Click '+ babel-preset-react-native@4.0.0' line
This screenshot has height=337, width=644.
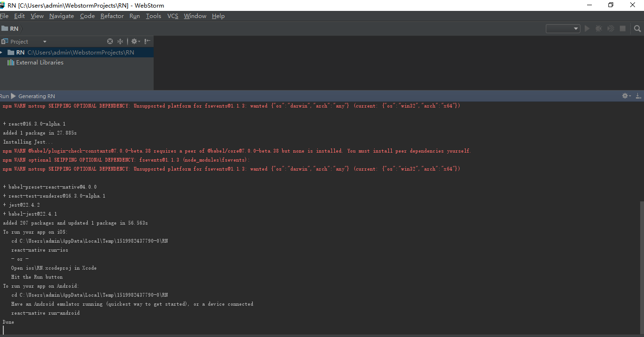pos(50,187)
